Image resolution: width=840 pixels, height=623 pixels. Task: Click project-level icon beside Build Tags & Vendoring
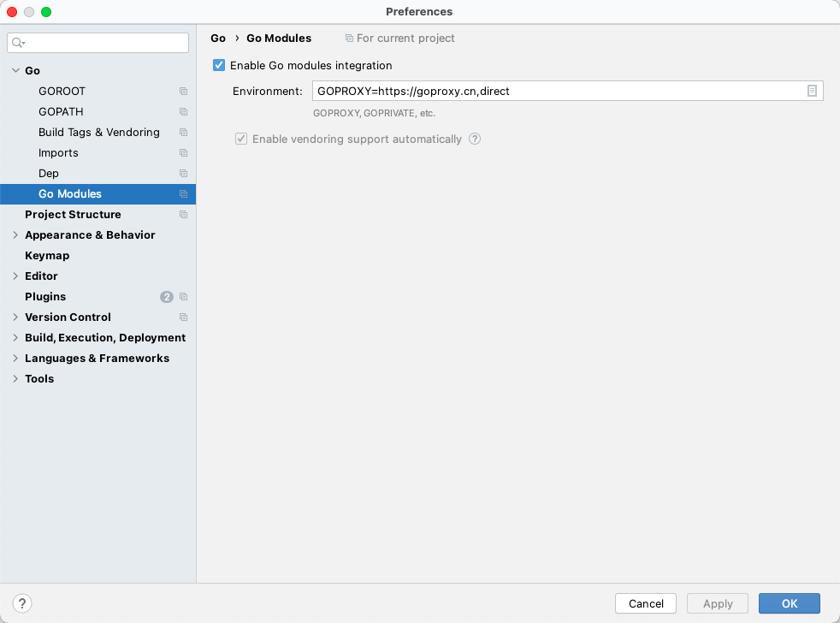[183, 133]
